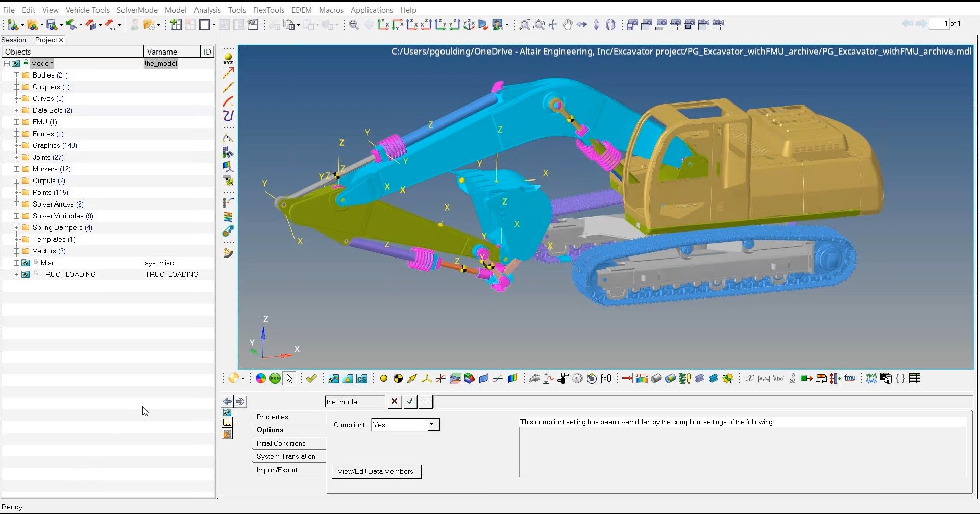Image resolution: width=980 pixels, height=514 pixels.
Task: Open the Initial Conditions panel tab
Action: click(x=281, y=443)
